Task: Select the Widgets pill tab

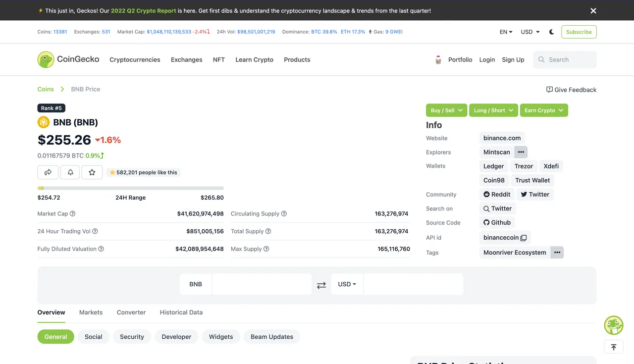Action: pos(221,337)
